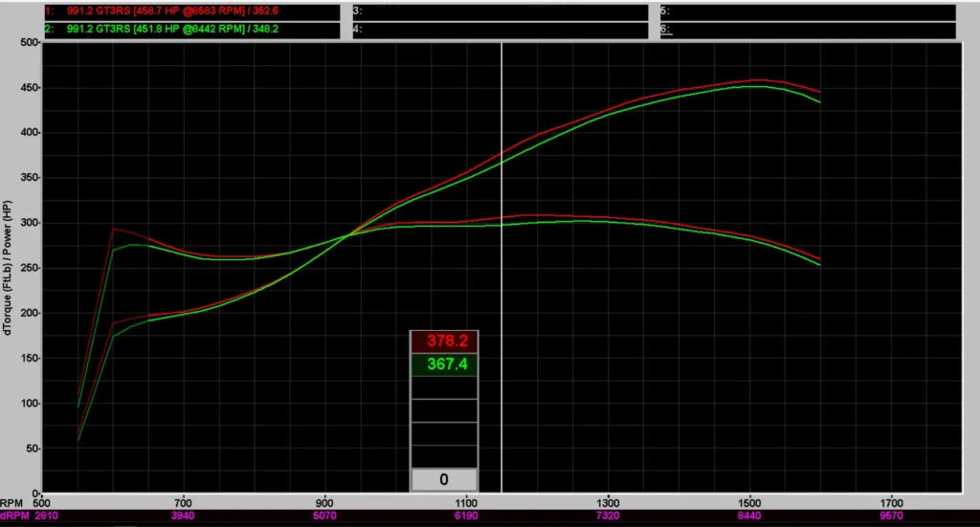
Task: Click the empty run slot 3 field
Action: pos(501,12)
